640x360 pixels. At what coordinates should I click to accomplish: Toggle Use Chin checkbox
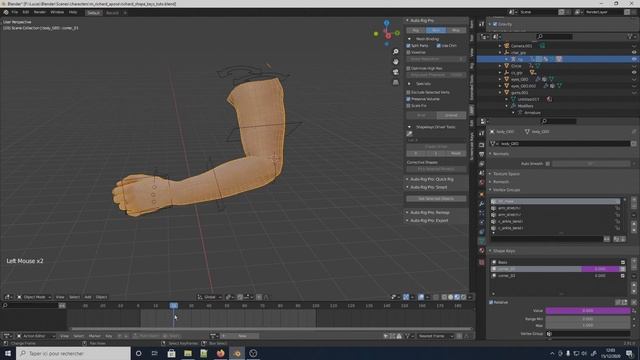pos(438,46)
